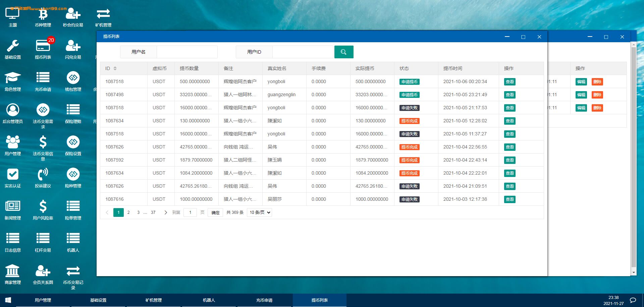
Task: Click second 删除 button in background window
Action: click(x=597, y=95)
